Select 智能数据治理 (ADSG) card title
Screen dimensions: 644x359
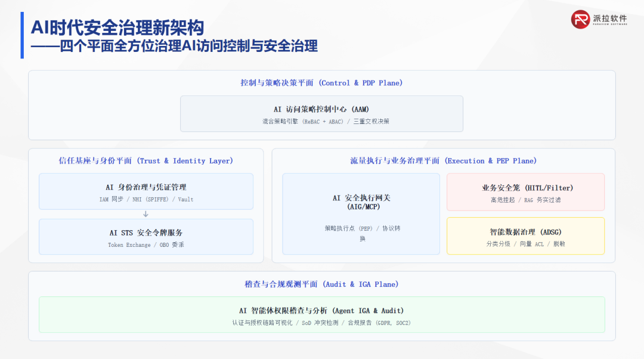[x=525, y=232]
